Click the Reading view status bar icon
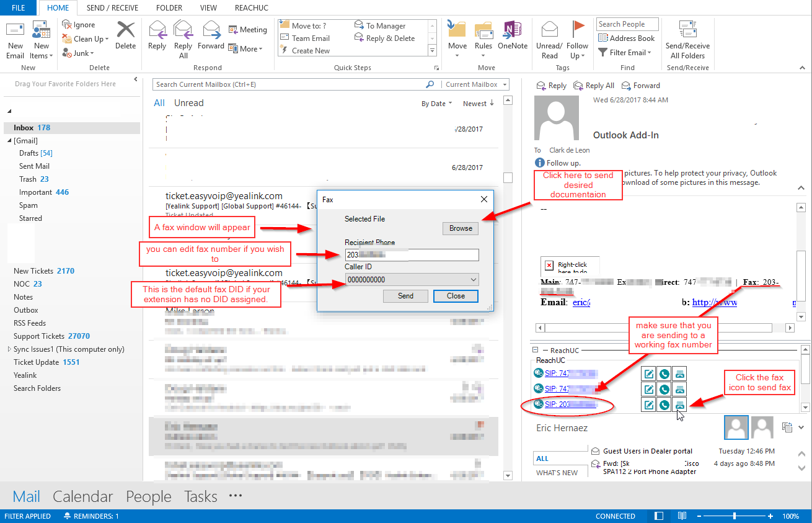This screenshot has width=812, height=523. tap(682, 516)
